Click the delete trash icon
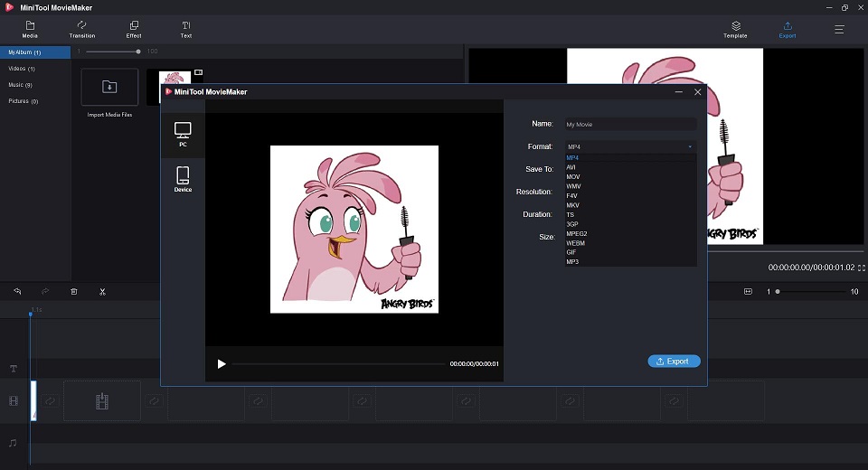The image size is (868, 470). pyautogui.click(x=73, y=291)
